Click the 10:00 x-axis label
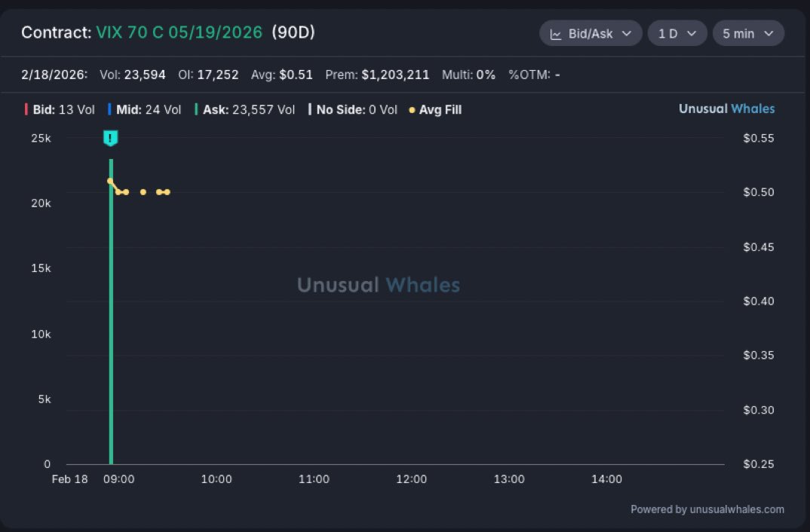810x532 pixels. (216, 479)
